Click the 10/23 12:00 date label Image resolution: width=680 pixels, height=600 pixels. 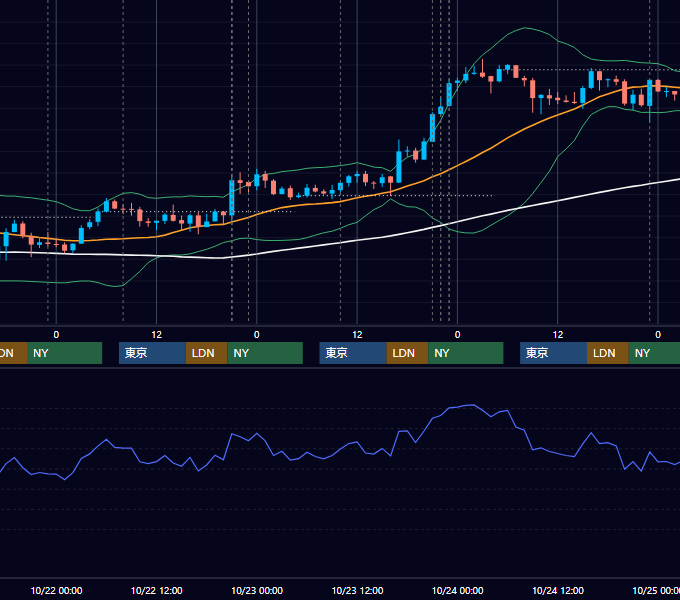click(x=357, y=590)
